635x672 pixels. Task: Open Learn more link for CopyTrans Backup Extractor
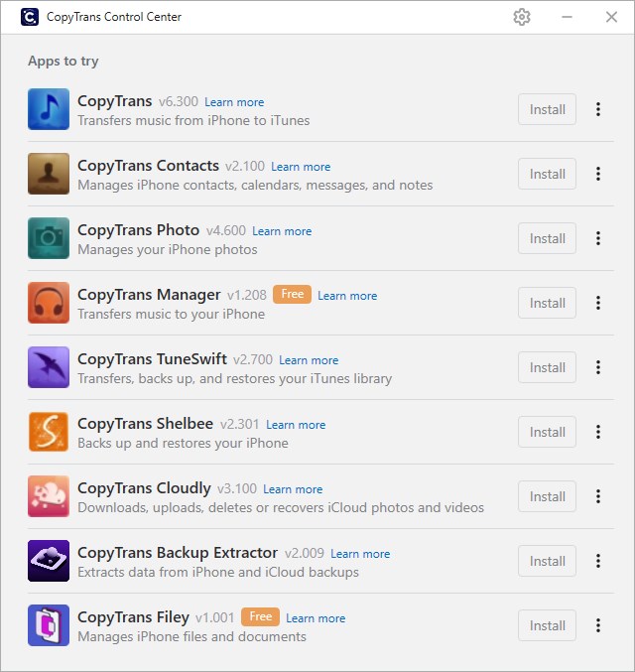(360, 553)
